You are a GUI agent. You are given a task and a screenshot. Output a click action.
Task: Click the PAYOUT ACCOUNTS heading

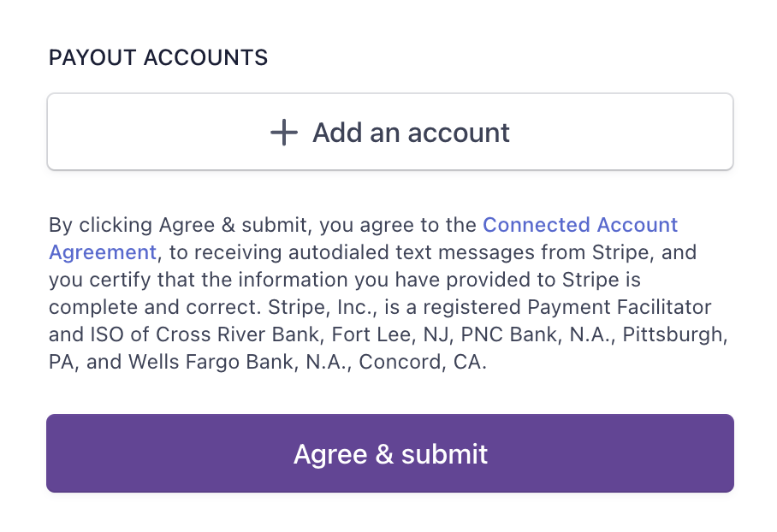tap(158, 58)
